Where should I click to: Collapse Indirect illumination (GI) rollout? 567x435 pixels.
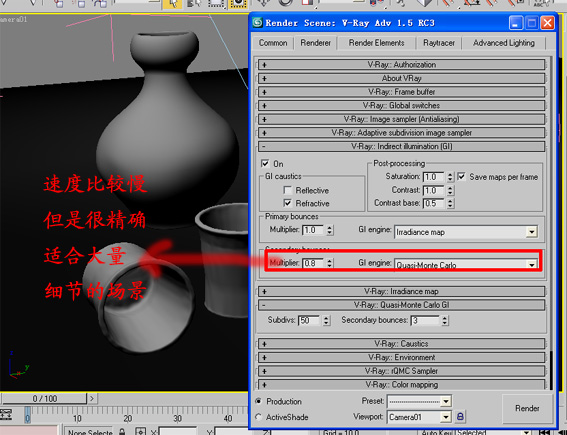(401, 146)
